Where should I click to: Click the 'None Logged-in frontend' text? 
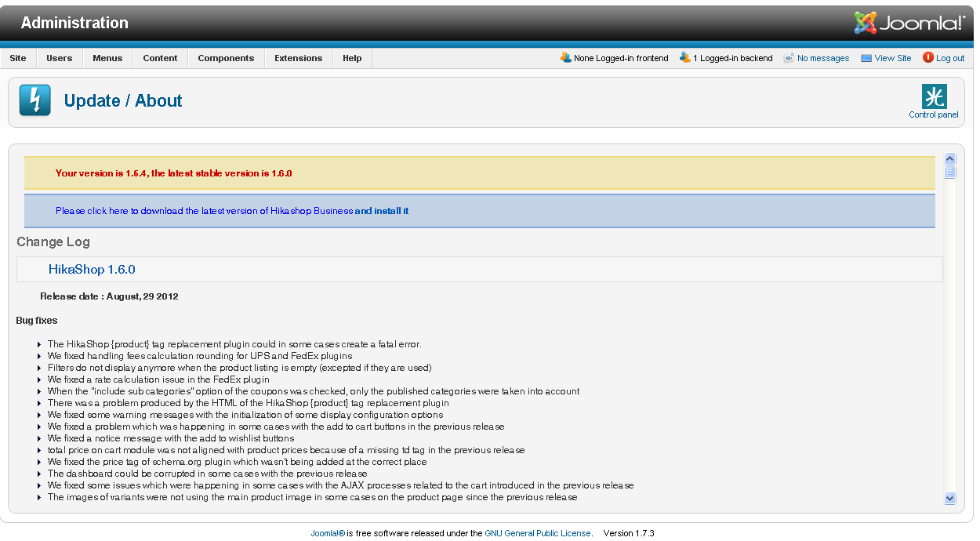click(621, 58)
